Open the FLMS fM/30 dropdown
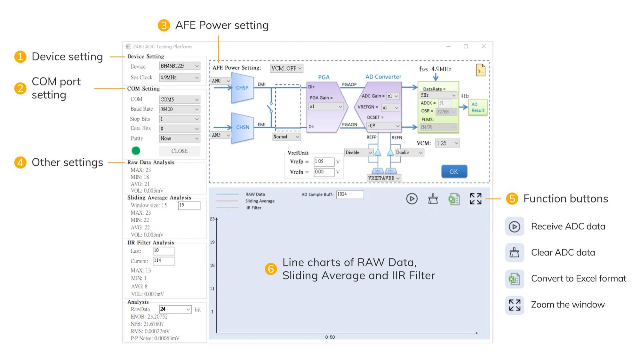 pos(438,127)
